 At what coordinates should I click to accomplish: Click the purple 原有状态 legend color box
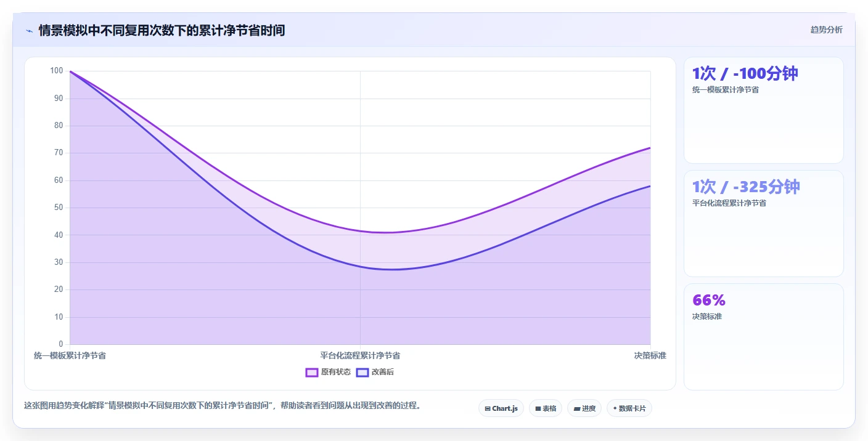(312, 372)
